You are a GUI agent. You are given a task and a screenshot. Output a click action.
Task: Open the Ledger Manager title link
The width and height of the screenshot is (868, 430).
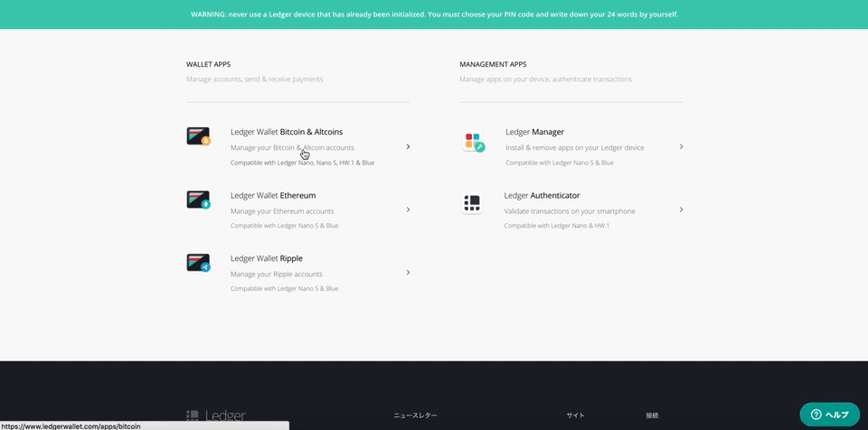click(x=534, y=132)
